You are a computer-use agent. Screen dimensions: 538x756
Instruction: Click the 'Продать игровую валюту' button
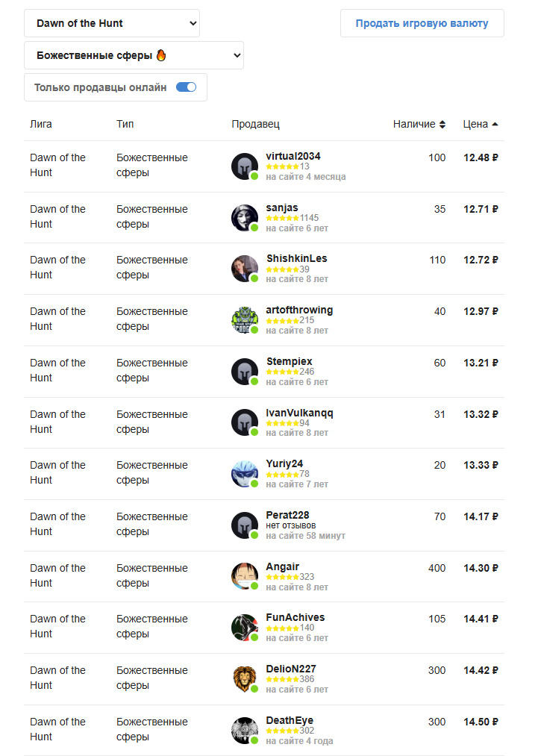(422, 23)
